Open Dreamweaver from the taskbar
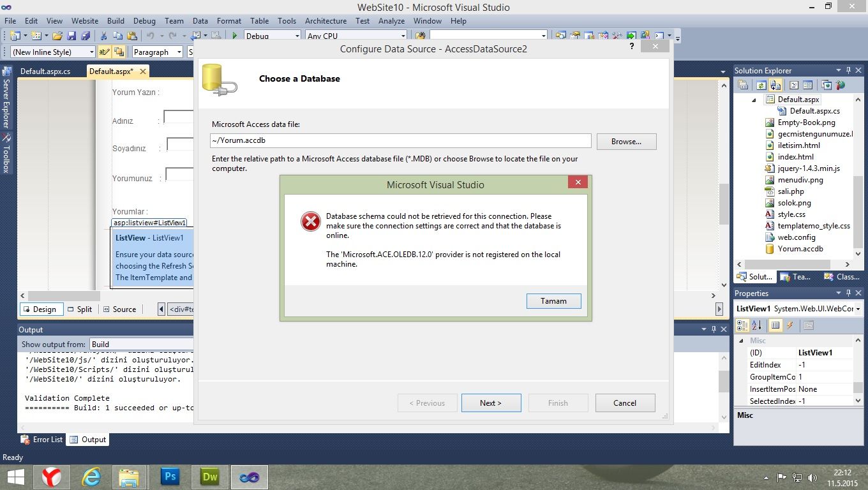868x490 pixels. tap(209, 477)
